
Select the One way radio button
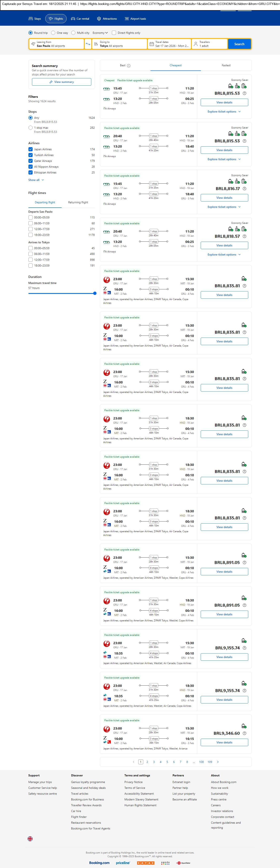53,33
